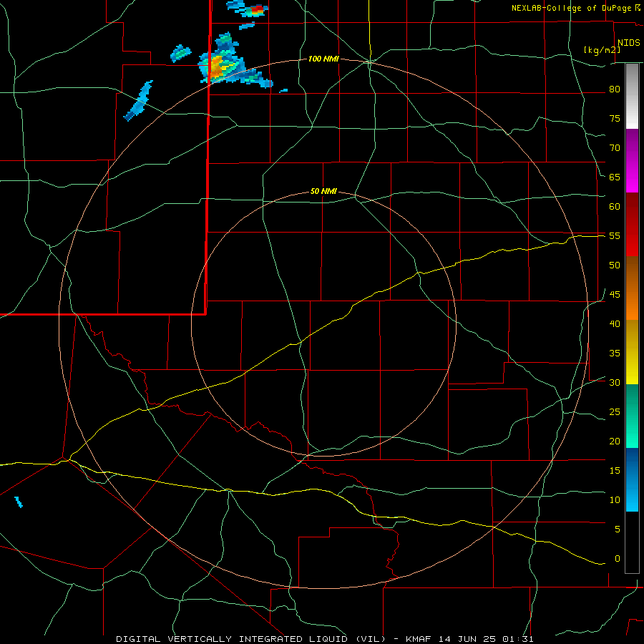This screenshot has height=644, width=644.
Task: Click the scale value 70
Action: (615, 148)
